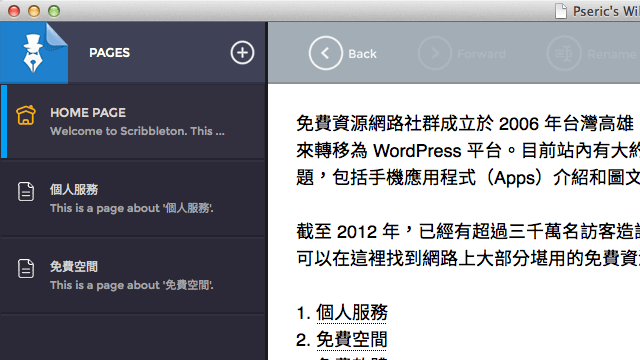
Task: Open the 個人服務 page in sidebar
Action: click(133, 198)
